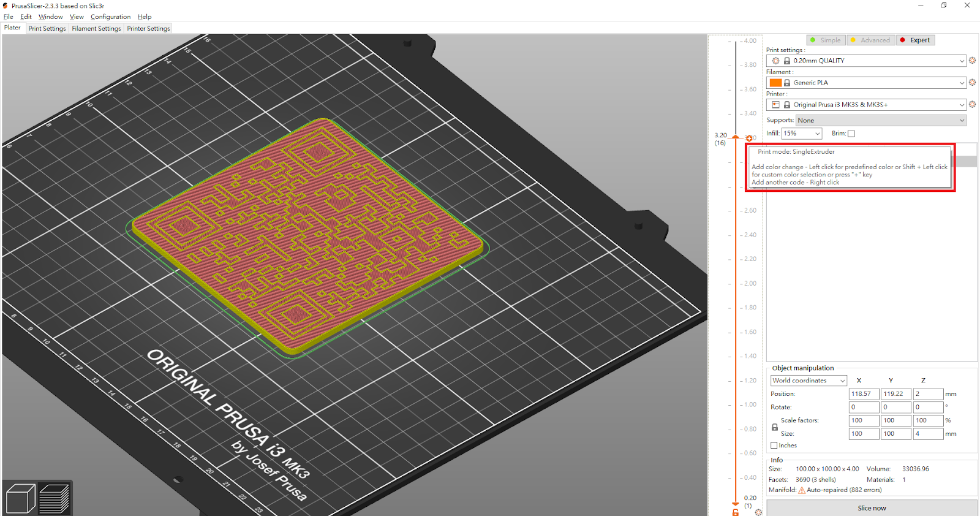Expand the Infill 15% dropdown

click(802, 134)
